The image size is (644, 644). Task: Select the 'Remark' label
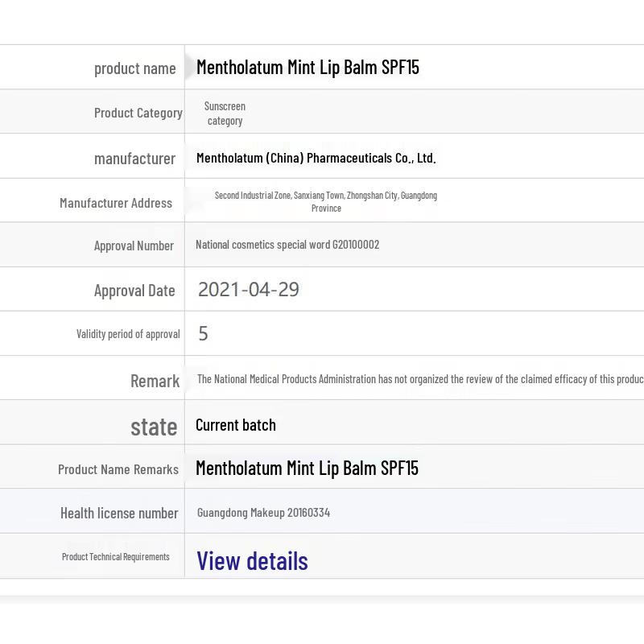(x=155, y=381)
